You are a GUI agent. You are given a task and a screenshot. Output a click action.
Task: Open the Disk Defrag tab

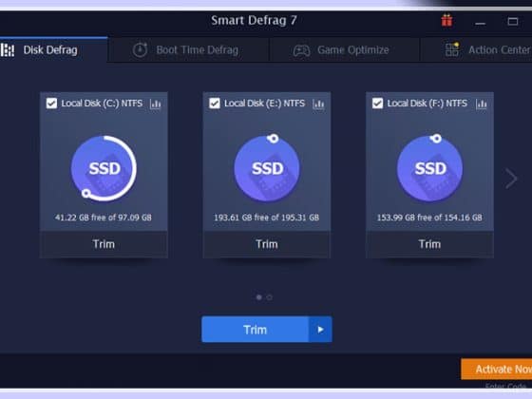[53, 49]
